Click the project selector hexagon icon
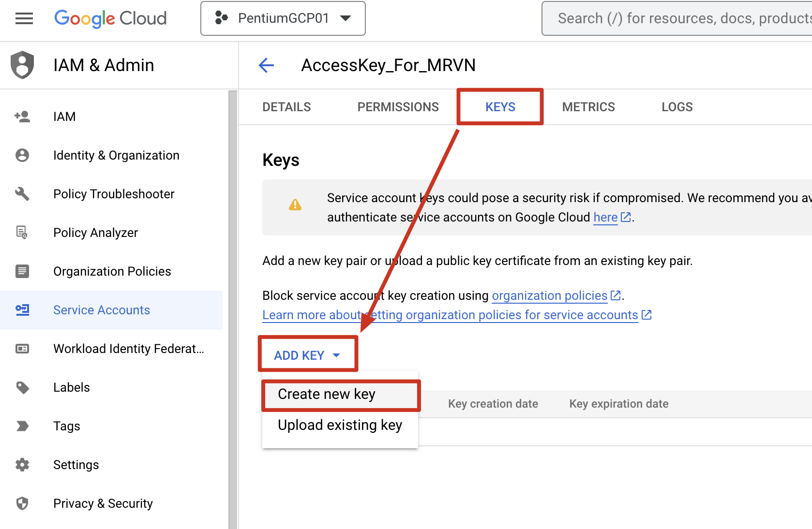This screenshot has width=812, height=529. pos(221,18)
